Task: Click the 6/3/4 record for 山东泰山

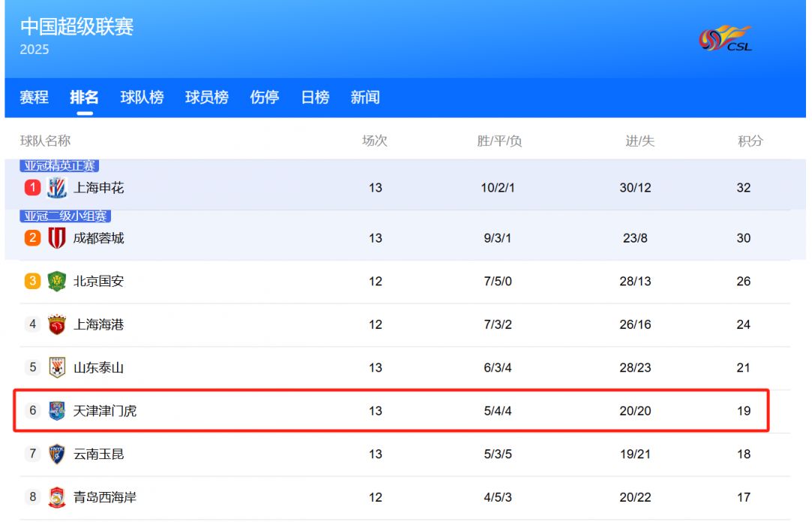Action: click(x=498, y=367)
